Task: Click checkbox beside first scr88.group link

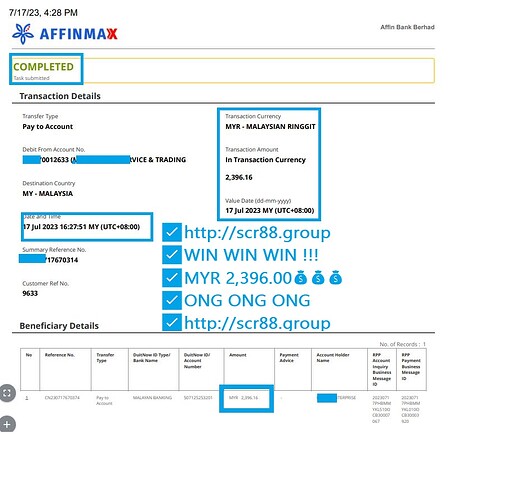Action: 172,232
